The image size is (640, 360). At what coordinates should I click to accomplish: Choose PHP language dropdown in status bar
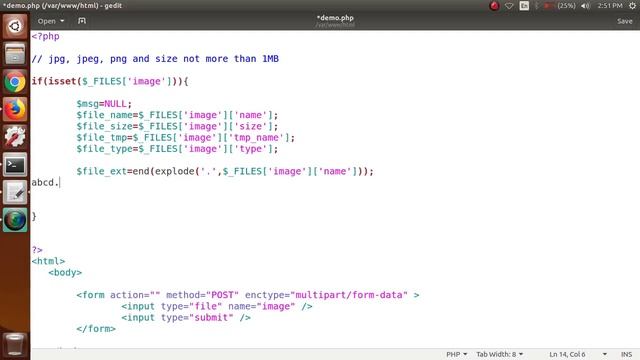[456, 354]
